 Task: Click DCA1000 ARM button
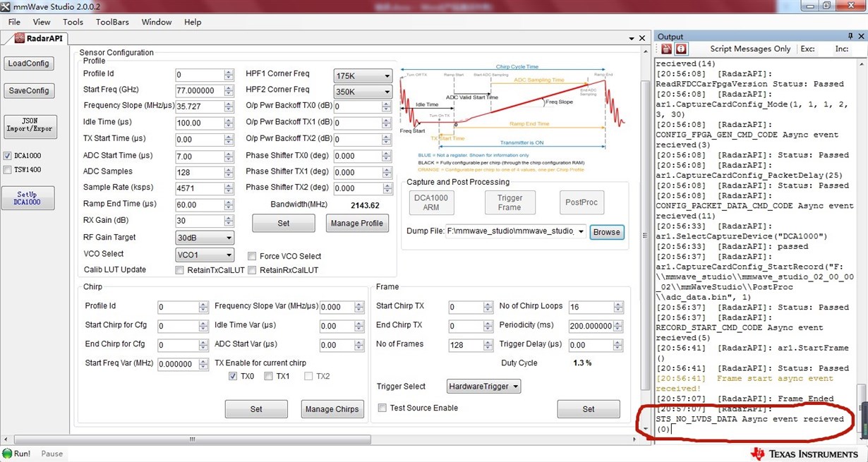(x=430, y=202)
